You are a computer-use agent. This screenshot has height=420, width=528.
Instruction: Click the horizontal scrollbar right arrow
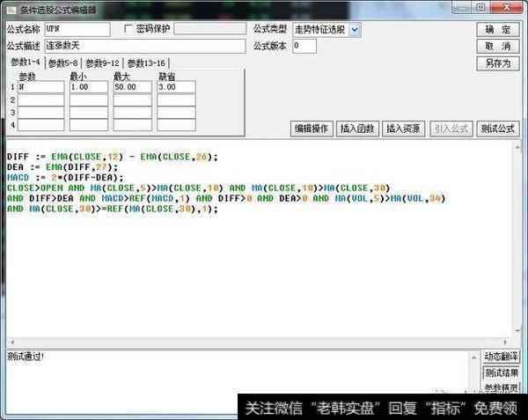click(x=505, y=343)
